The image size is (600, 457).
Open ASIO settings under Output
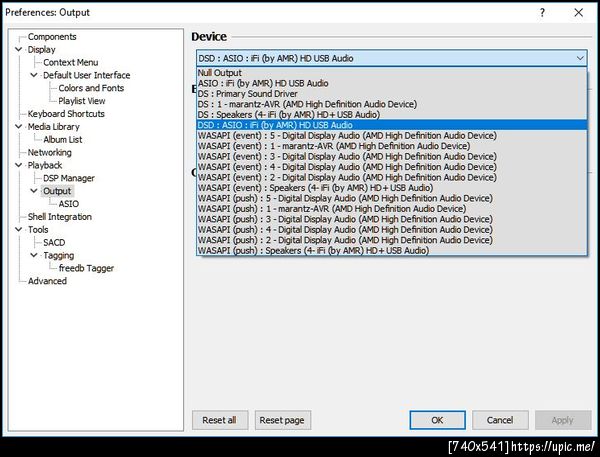click(x=68, y=204)
